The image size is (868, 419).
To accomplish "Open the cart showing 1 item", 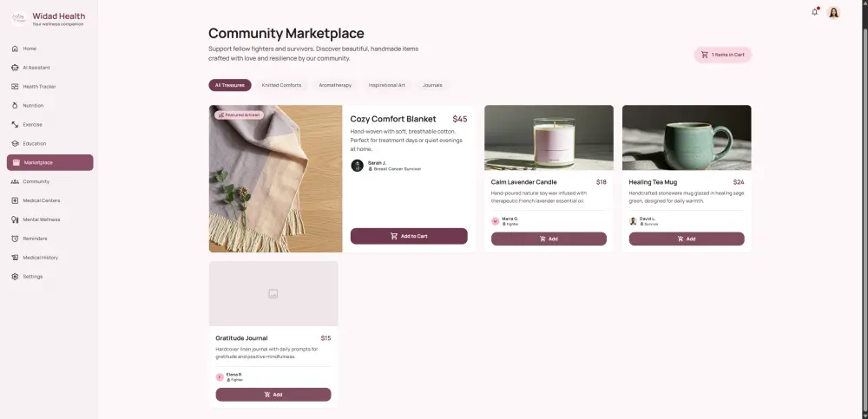I will 722,55.
